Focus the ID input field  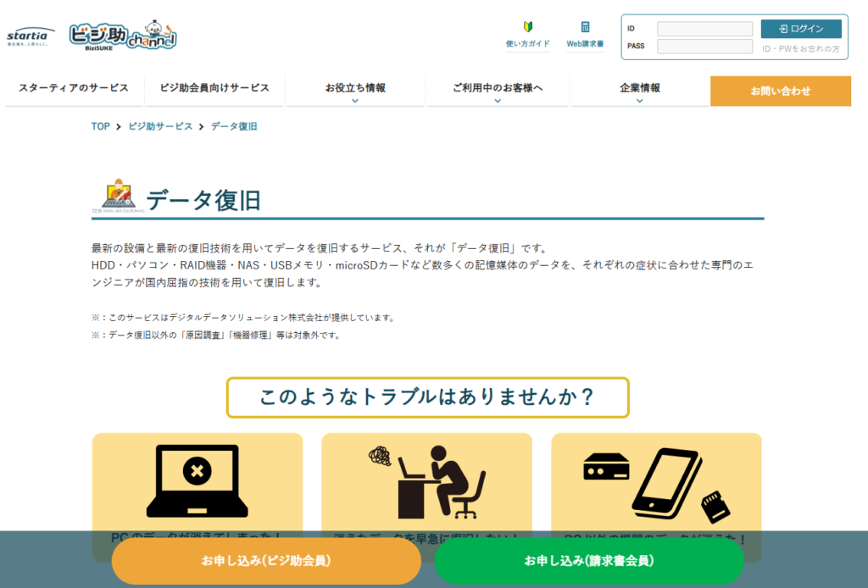(x=704, y=29)
